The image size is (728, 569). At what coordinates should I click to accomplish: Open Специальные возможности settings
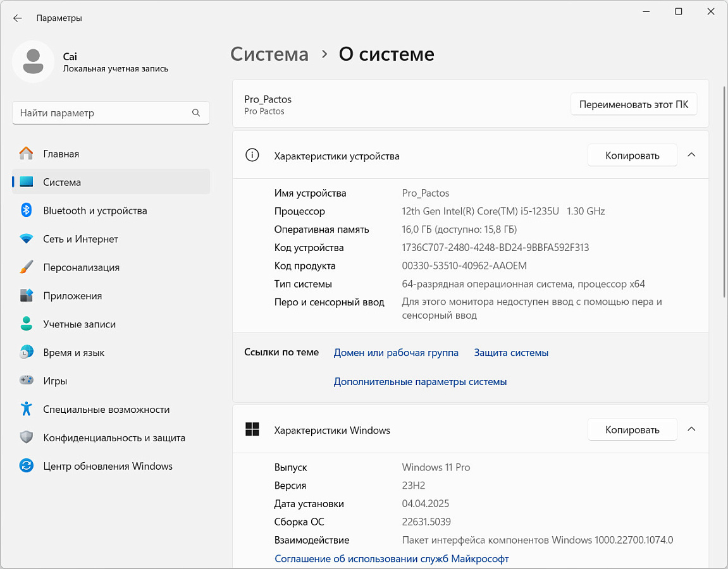[111, 409]
